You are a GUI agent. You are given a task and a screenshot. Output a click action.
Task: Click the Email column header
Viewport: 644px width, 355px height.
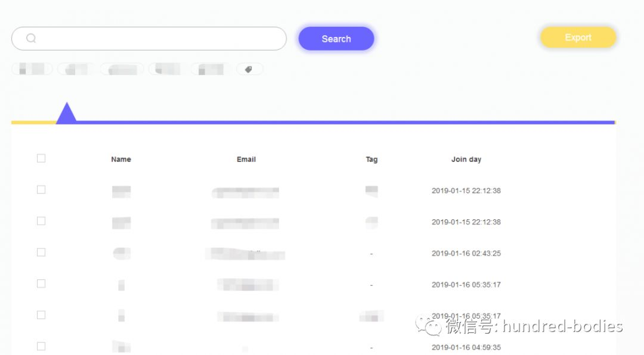246,160
